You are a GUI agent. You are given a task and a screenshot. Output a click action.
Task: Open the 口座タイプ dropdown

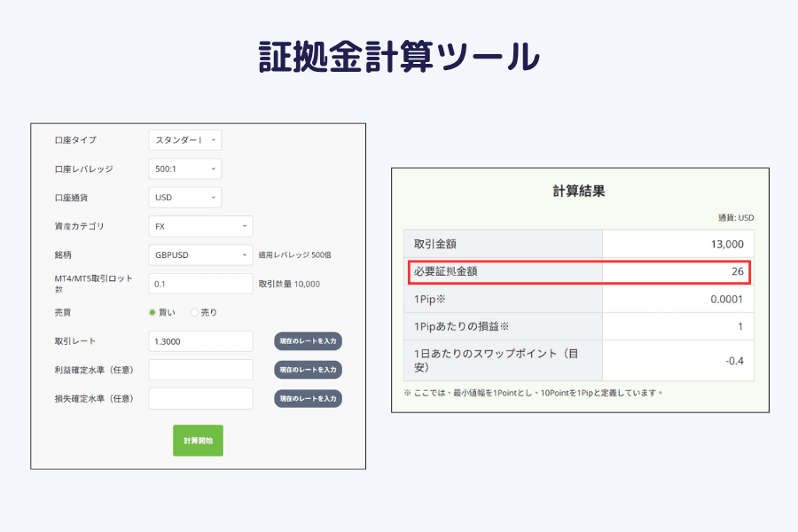coord(184,140)
